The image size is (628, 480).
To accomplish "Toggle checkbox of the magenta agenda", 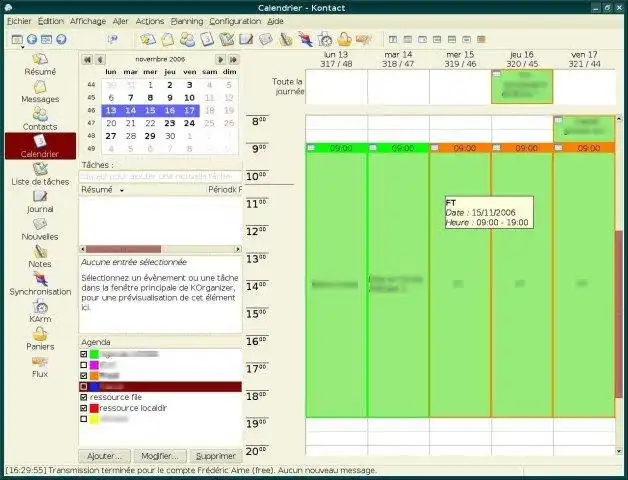I will coord(83,365).
